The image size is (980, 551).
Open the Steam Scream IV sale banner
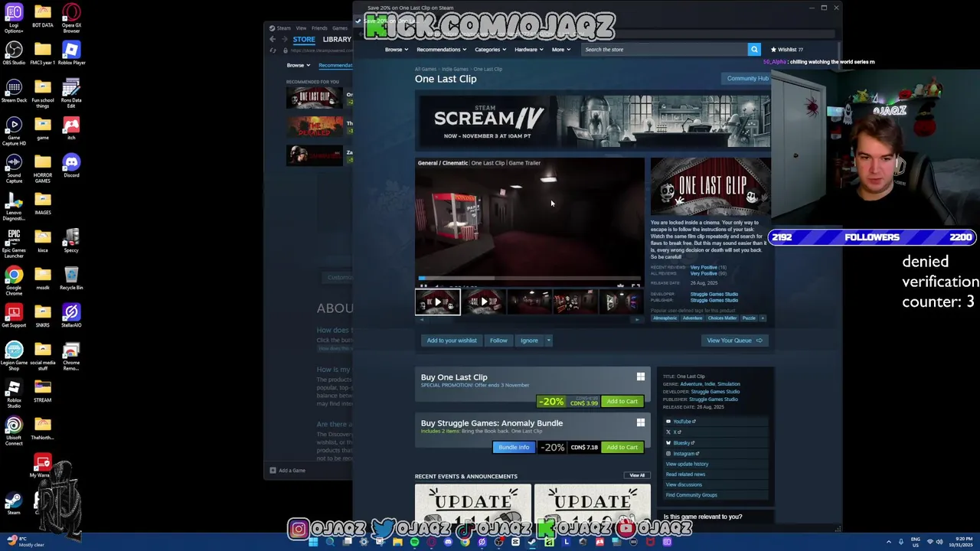pos(593,121)
